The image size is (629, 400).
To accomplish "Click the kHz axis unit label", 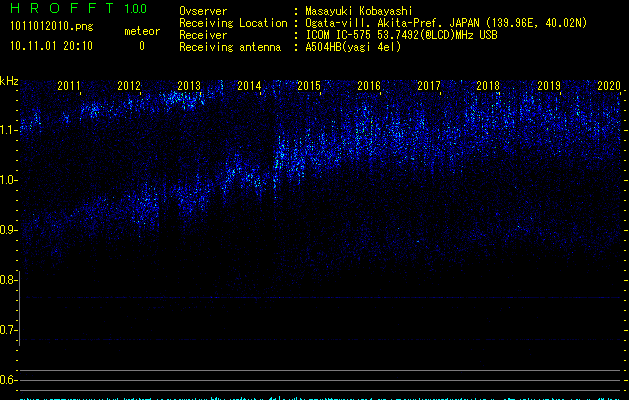I will (9, 81).
